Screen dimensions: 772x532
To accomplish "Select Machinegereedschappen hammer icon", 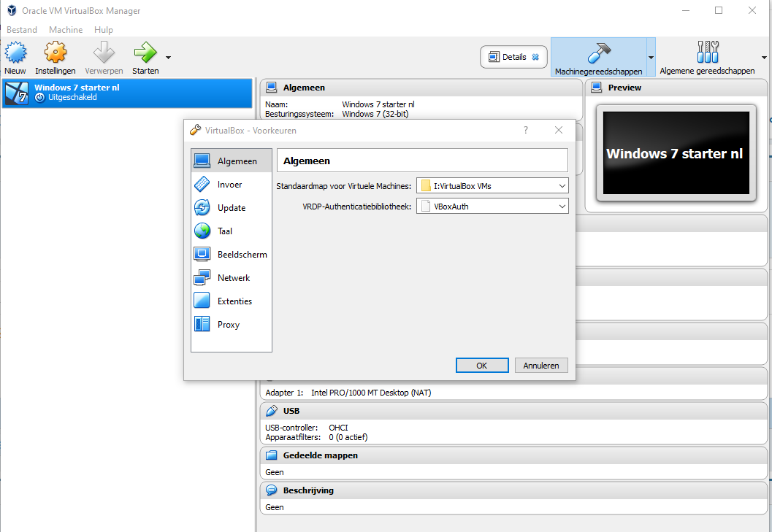I will [x=599, y=53].
